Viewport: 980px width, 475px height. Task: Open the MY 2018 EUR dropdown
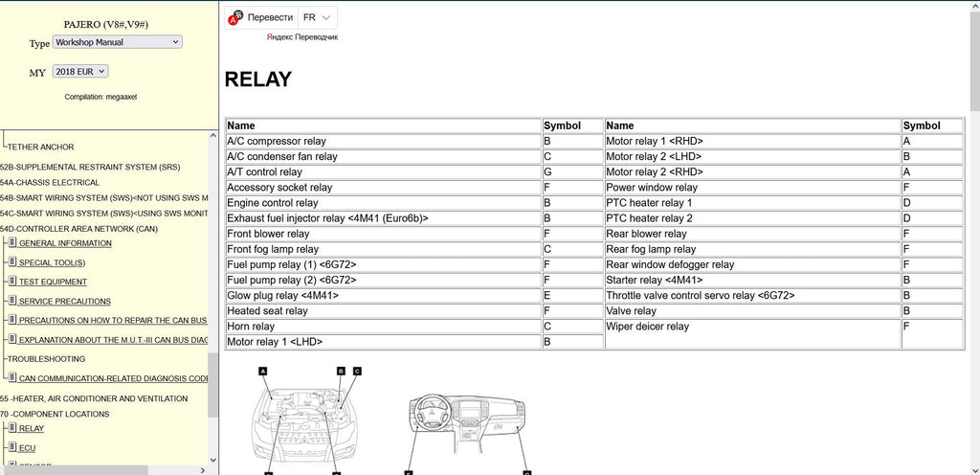click(80, 71)
